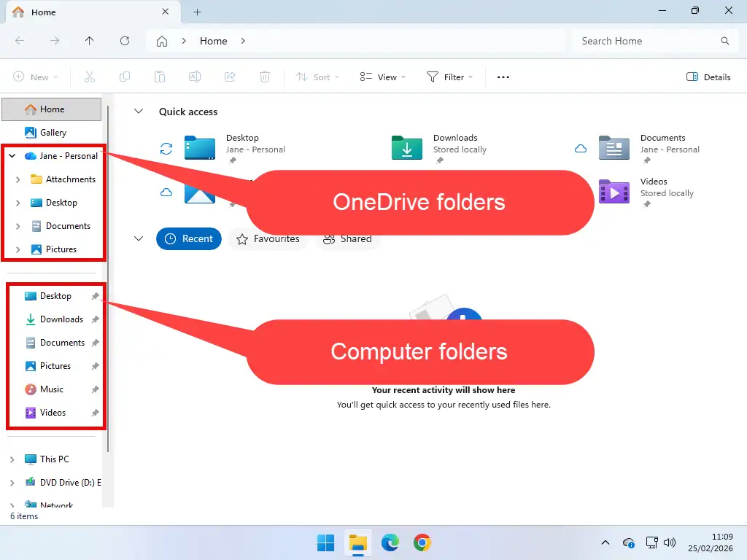Unpin Downloads from Quick access
The height and width of the screenshot is (560, 747).
tap(95, 319)
